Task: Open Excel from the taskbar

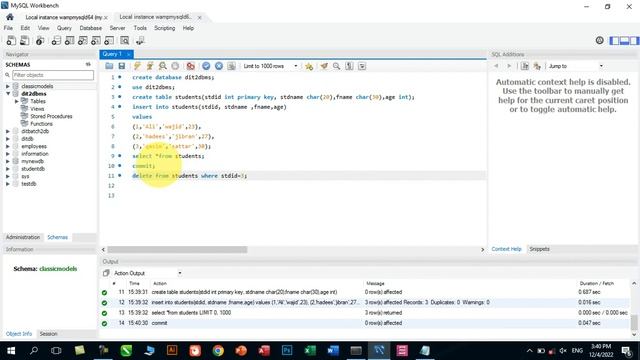Action: pos(310,350)
